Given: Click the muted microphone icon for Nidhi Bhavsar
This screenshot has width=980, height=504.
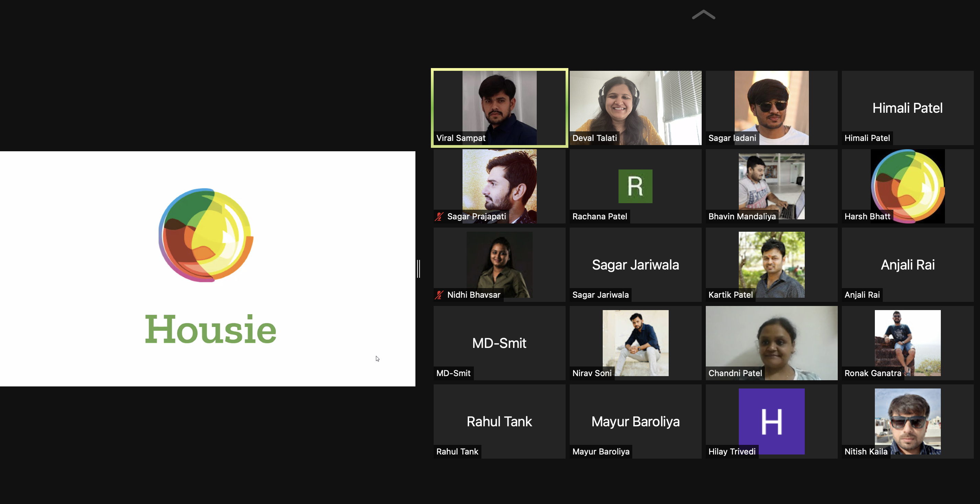Looking at the screenshot, I should 439,295.
